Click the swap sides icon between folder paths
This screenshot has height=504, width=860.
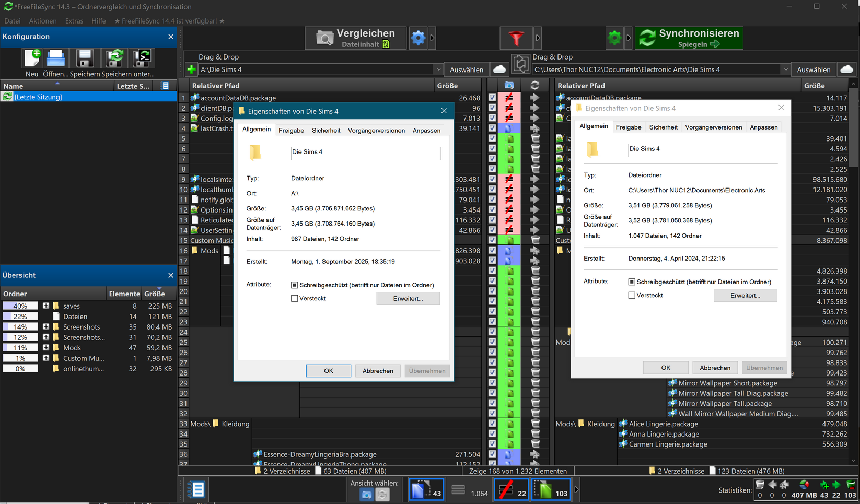pos(520,64)
